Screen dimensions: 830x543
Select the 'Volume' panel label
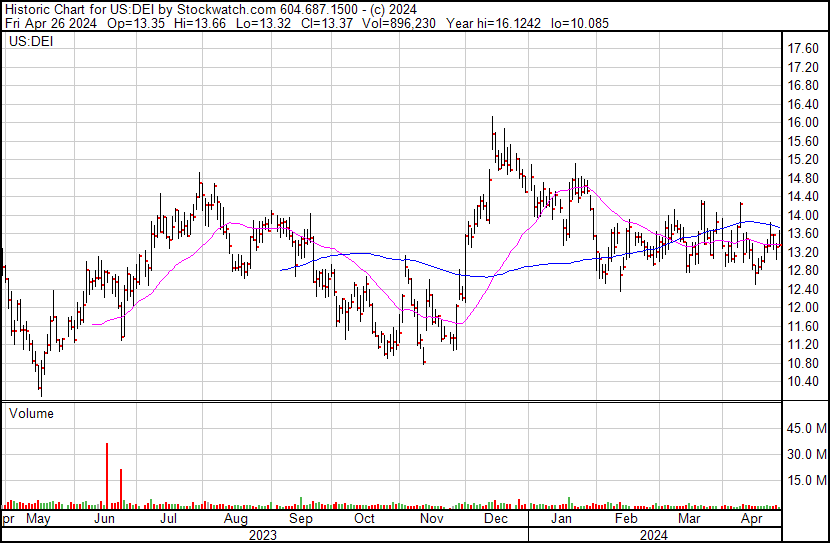click(x=31, y=413)
